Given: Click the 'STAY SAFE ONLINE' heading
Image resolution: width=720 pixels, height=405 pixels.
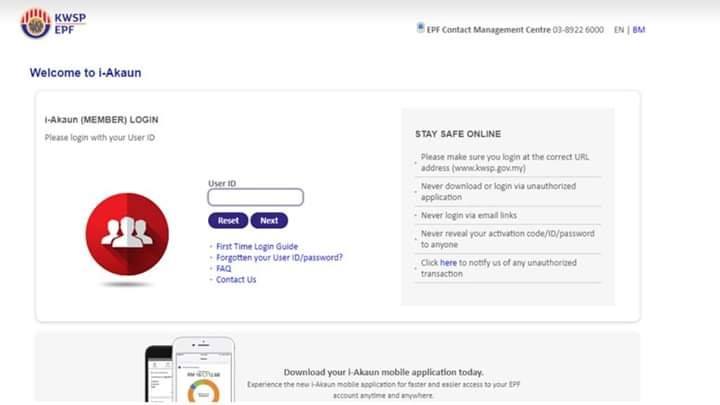Looking at the screenshot, I should [x=458, y=134].
